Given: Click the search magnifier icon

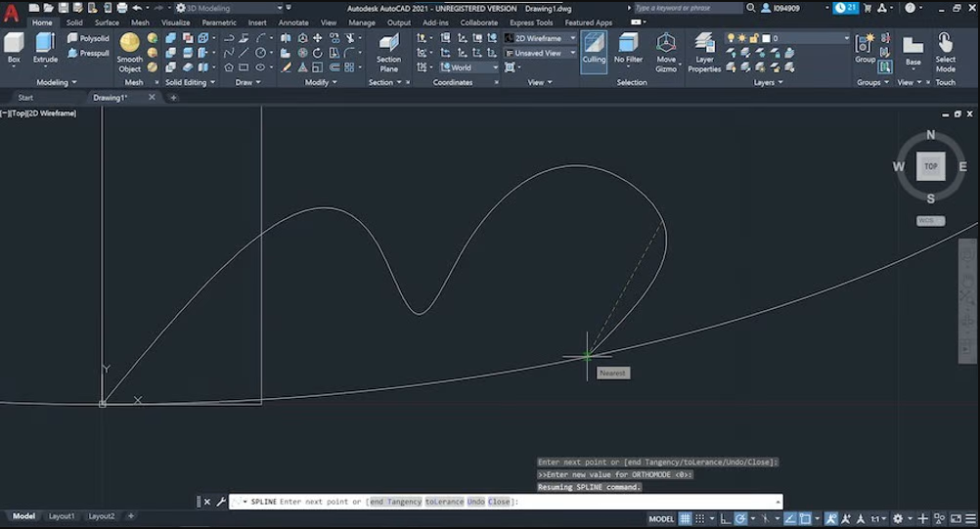Looking at the screenshot, I should 750,8.
